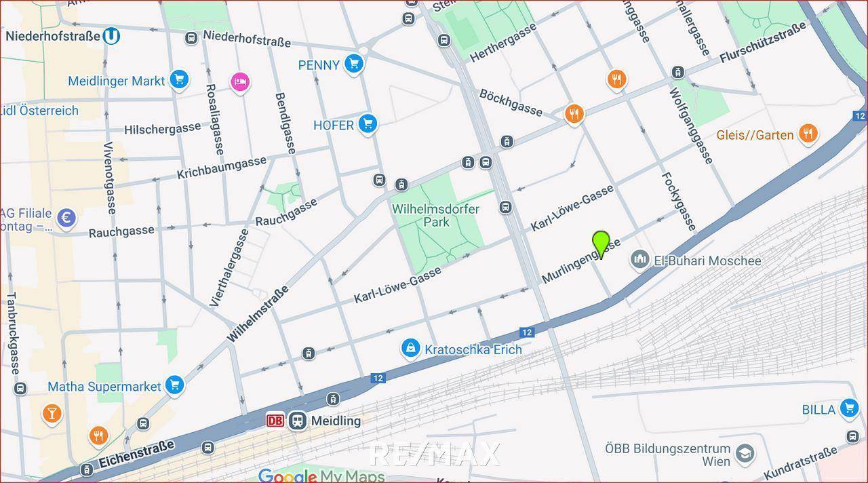Screen dimensions: 868x483
Task: Click the Kratoschka Erich shopping bag icon
Action: coord(410,349)
